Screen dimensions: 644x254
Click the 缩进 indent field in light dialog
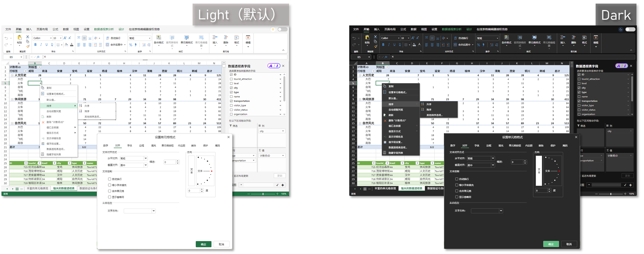pos(171,162)
